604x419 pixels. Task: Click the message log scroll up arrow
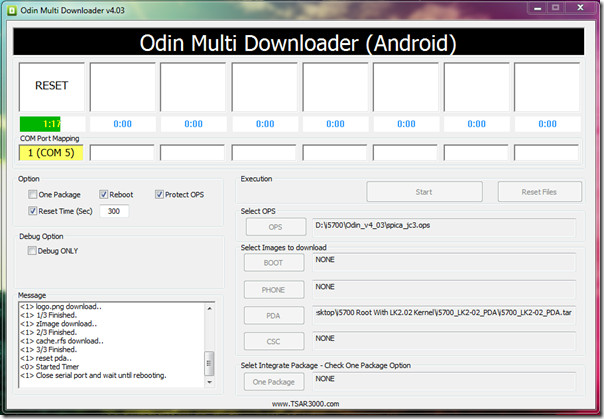210,308
